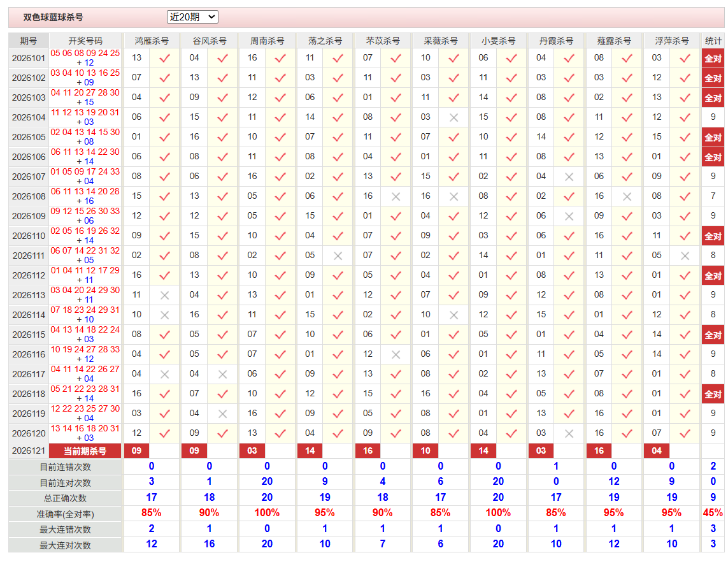728x562 pixels.
Task: Click the 总正确次数 row label
Action: pyautogui.click(x=66, y=498)
